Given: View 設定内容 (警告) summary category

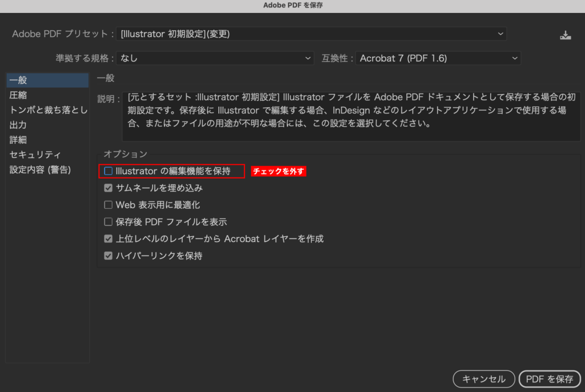Looking at the screenshot, I should 47,170.
